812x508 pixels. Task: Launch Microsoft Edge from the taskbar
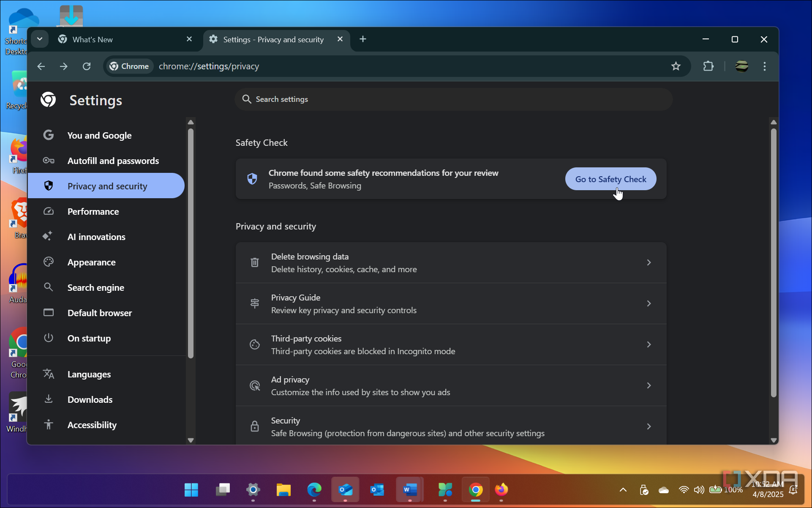pyautogui.click(x=314, y=490)
